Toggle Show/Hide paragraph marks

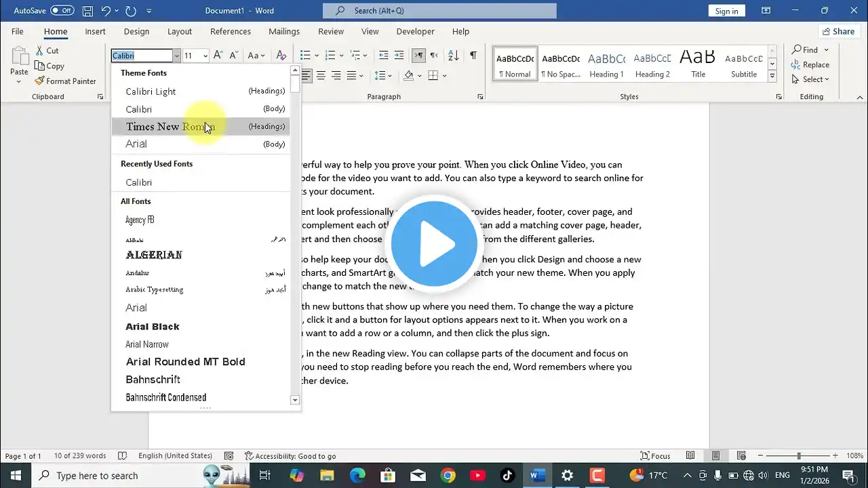click(x=473, y=56)
